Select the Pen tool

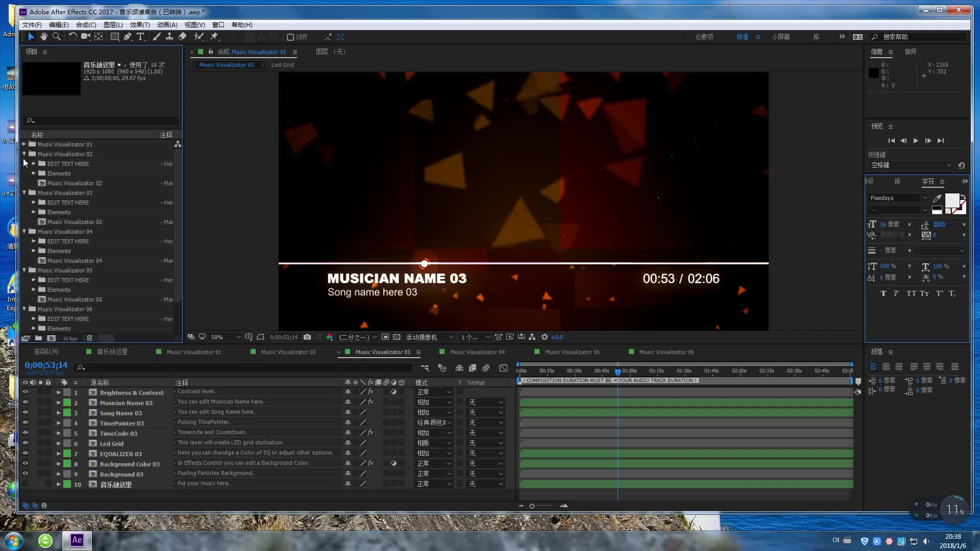coord(128,37)
